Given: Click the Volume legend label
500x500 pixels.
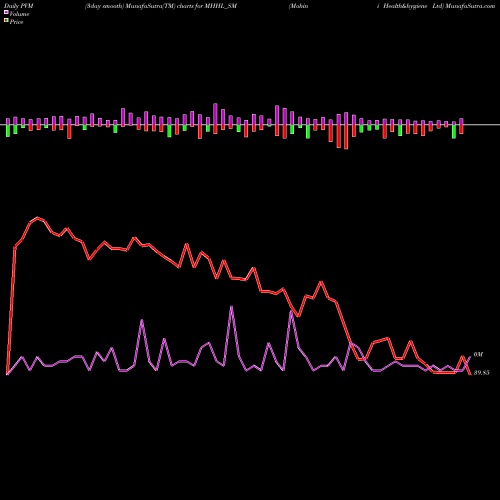Looking at the screenshot, I should [x=19, y=14].
